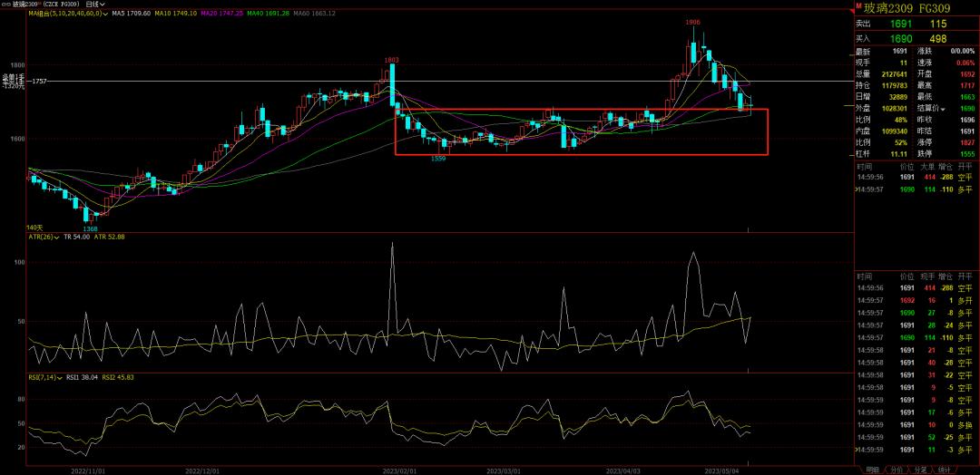The height and width of the screenshot is (475, 980).
Task: Click the 1906 high price marker
Action: pyautogui.click(x=692, y=22)
